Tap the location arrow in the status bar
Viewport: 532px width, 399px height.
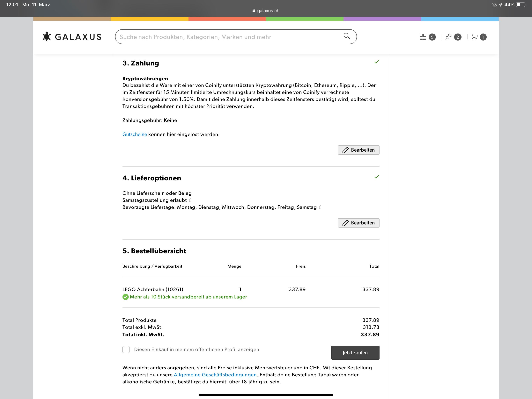point(500,4)
